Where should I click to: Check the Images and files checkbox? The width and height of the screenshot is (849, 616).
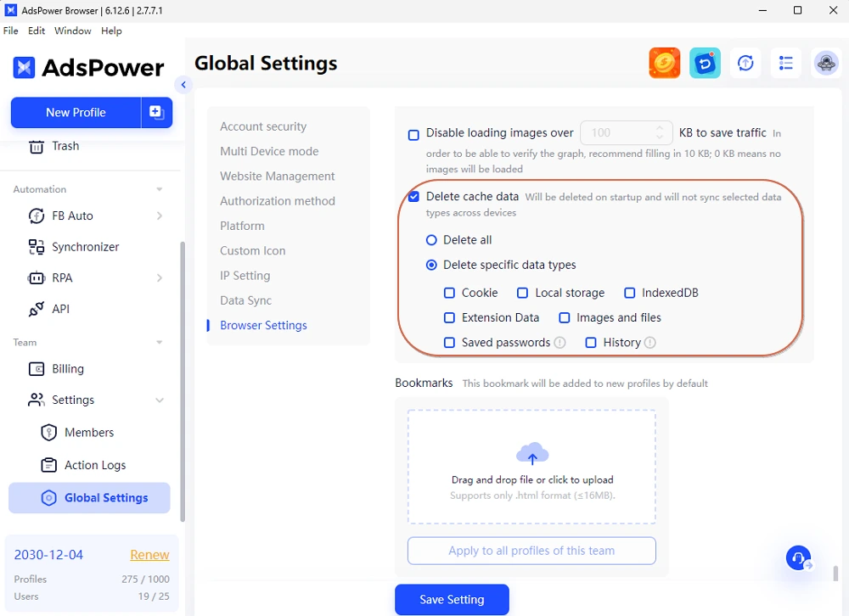coord(565,317)
